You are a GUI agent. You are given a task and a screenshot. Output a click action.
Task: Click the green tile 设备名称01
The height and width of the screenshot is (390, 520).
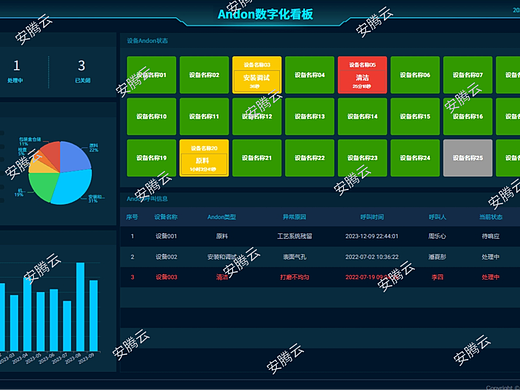click(151, 75)
